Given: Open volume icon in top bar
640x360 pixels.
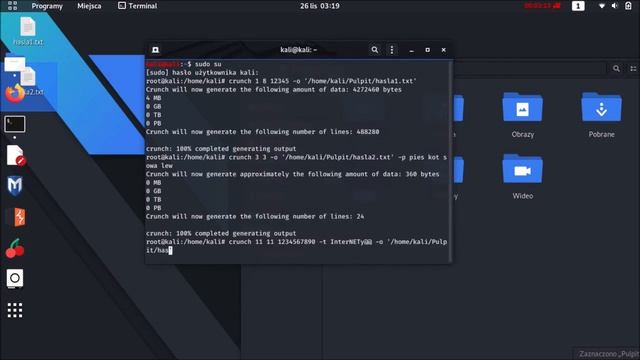Looking at the screenshot, I should pyautogui.click(x=614, y=6).
